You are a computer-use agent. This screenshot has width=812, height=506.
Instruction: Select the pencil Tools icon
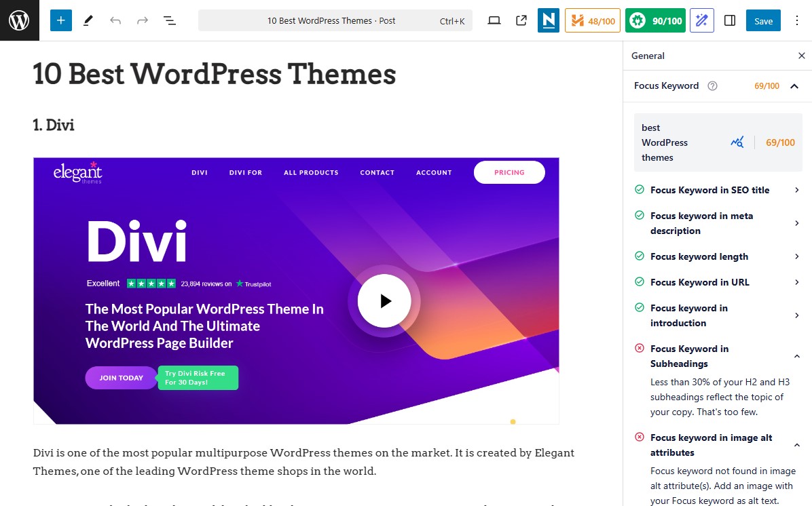coord(88,21)
